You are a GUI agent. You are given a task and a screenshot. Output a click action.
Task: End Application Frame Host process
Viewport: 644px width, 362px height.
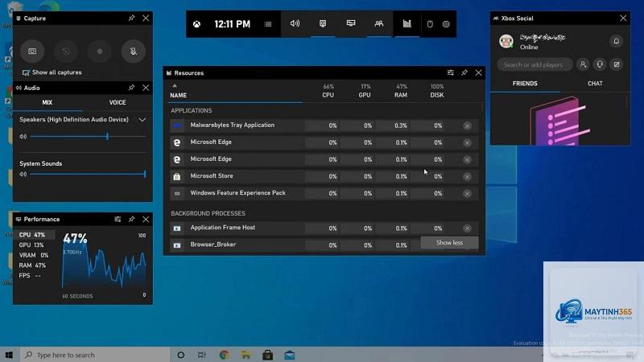tap(467, 228)
